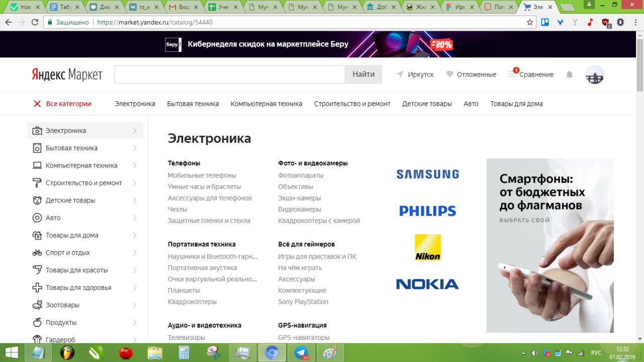The image size is (644, 362).
Task: Open the Смартфоны promo banner
Action: 550,245
